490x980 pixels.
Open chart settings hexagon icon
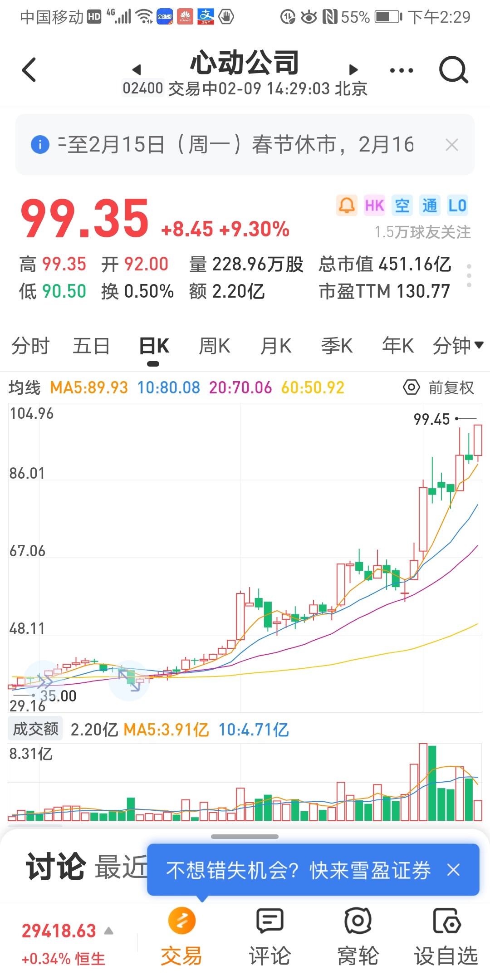[x=411, y=387]
